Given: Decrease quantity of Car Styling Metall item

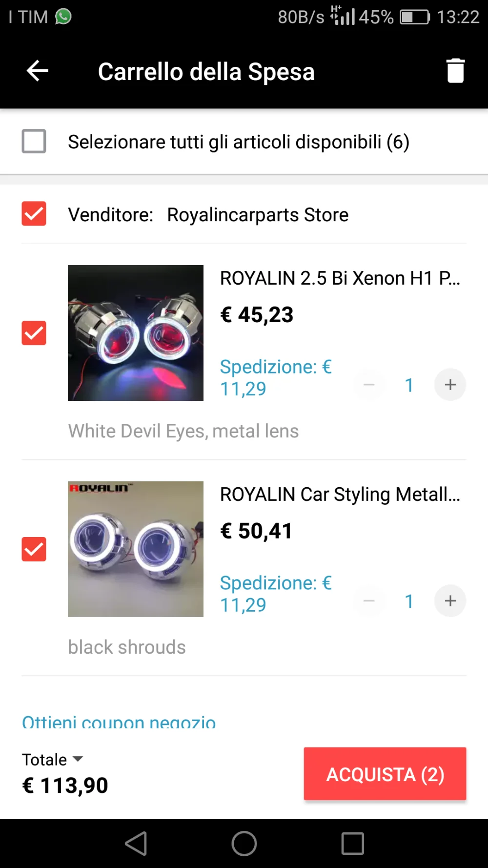Looking at the screenshot, I should click(369, 601).
